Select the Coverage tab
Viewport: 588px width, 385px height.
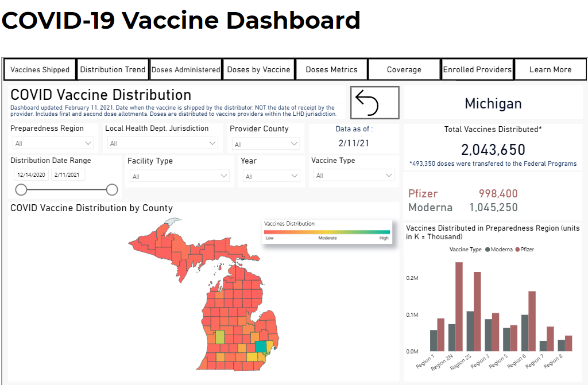[404, 69]
